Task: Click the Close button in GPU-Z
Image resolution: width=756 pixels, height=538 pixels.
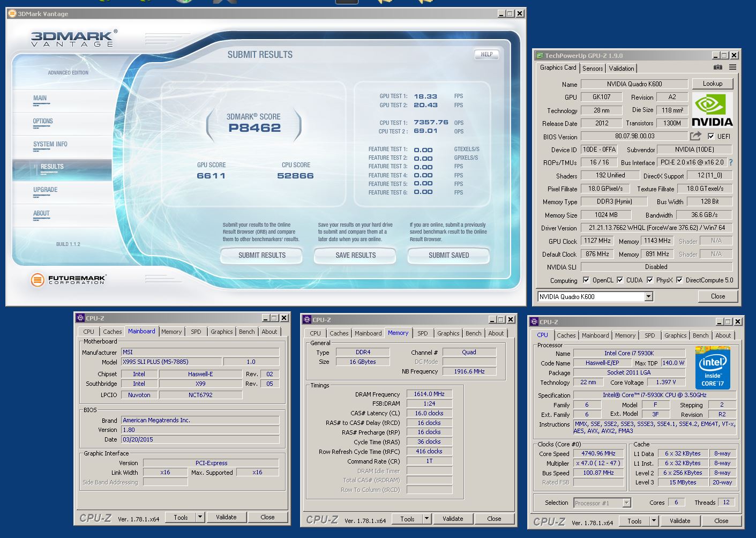Action: coord(718,296)
